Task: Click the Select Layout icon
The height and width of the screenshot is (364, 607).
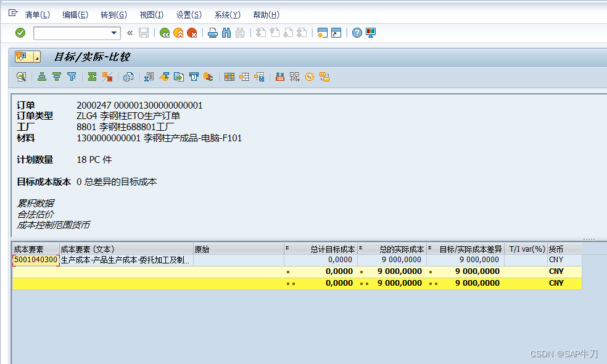Action: pos(244,77)
